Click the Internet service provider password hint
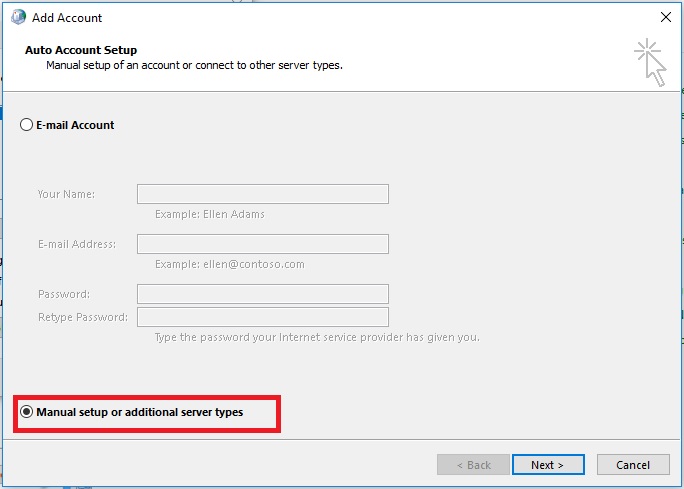This screenshot has width=684, height=489. click(317, 337)
